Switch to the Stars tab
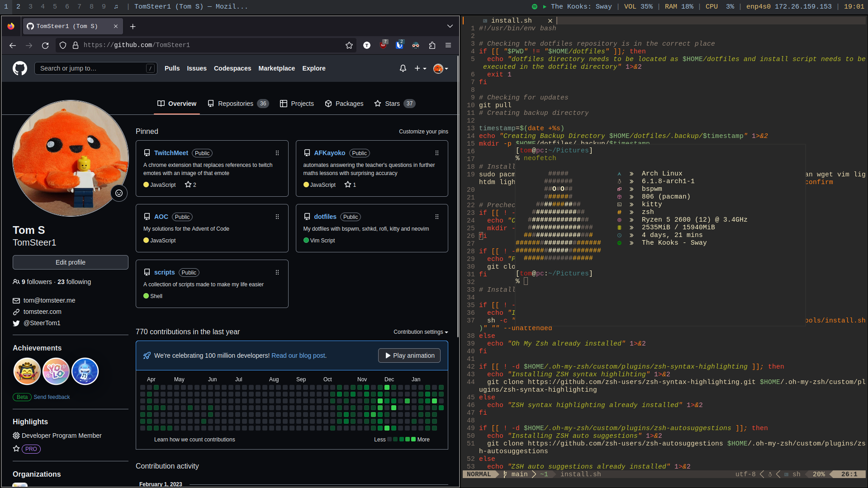Viewport: 868px width, 488px height. coord(395,104)
